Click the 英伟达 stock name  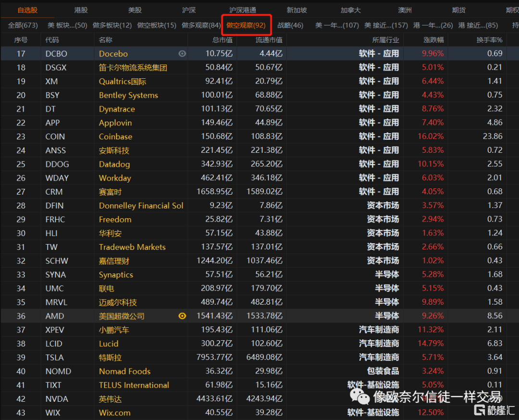pos(110,399)
